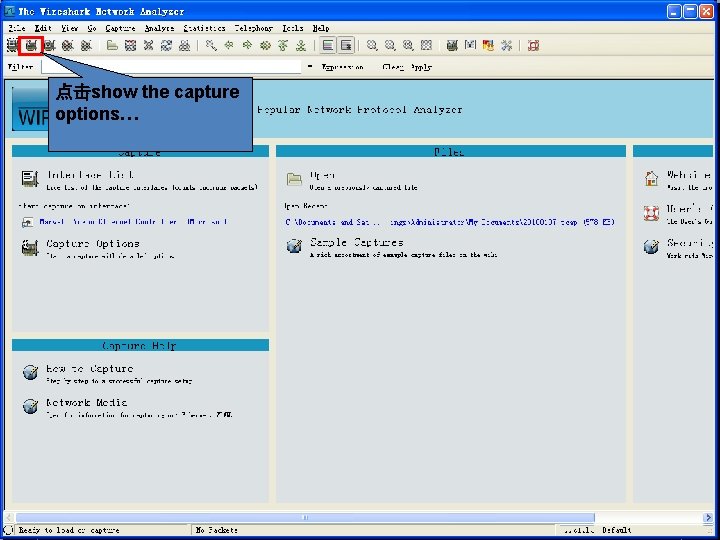Click the zoom 100% normal size icon
Viewport: 720px width, 540px height.
coord(408,45)
